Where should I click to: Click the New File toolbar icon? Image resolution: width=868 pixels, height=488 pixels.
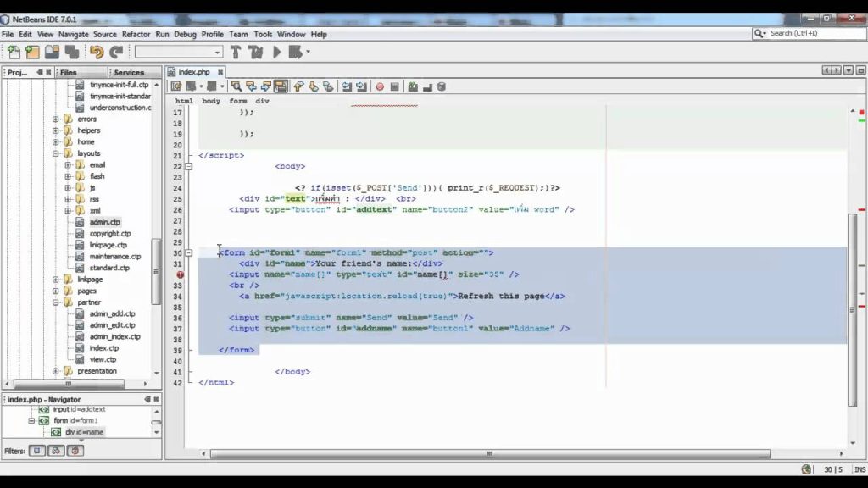(14, 52)
